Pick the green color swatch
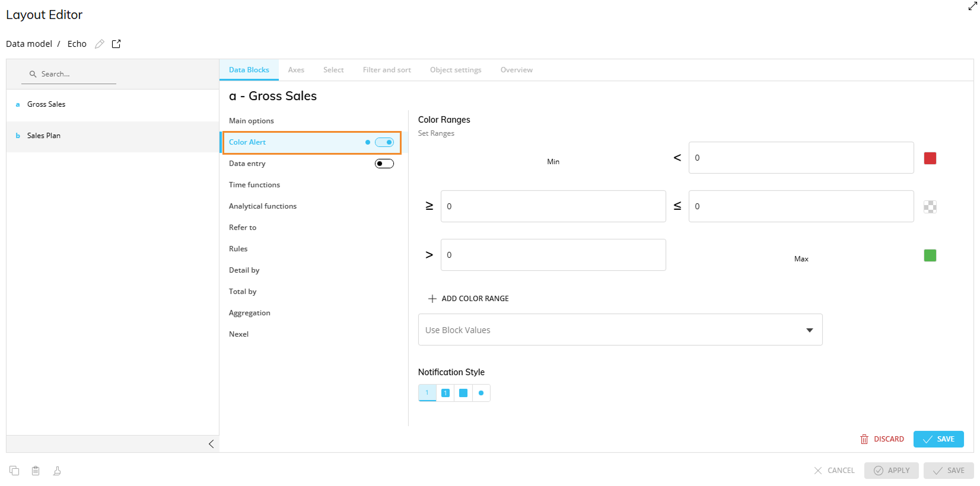Image resolution: width=980 pixels, height=486 pixels. click(930, 255)
